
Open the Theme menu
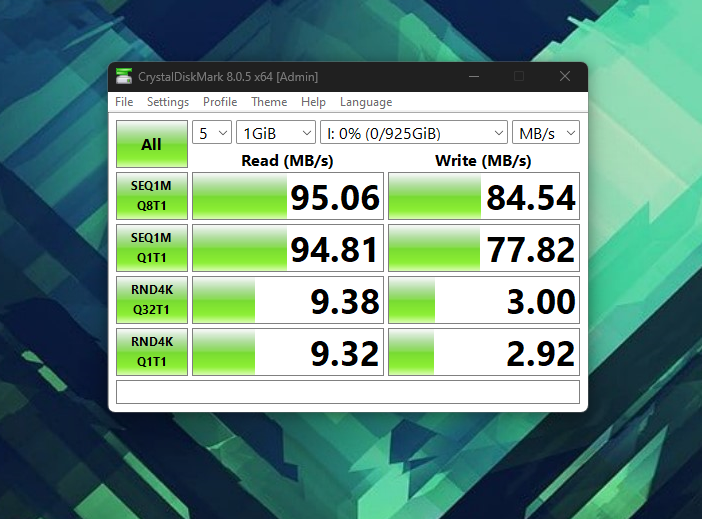coord(269,102)
